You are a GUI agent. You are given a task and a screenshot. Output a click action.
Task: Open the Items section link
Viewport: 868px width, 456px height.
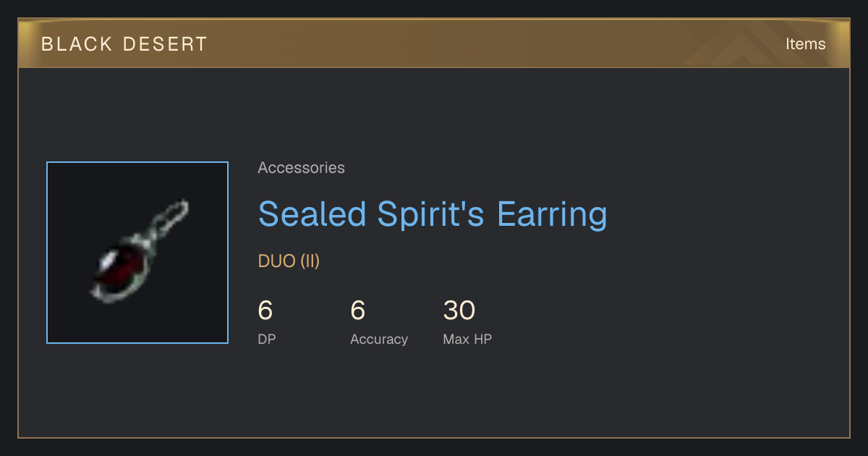(x=805, y=44)
